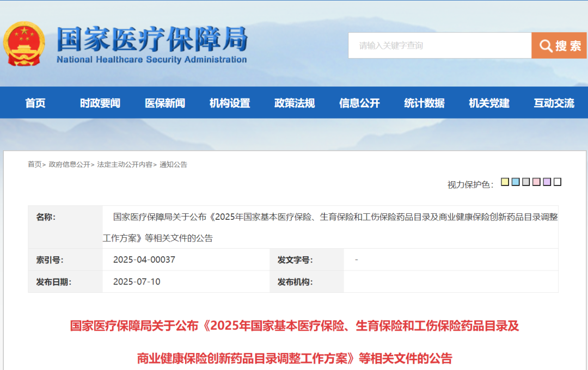
Task: Open the 统计数据 navigation item
Action: pyautogui.click(x=425, y=103)
